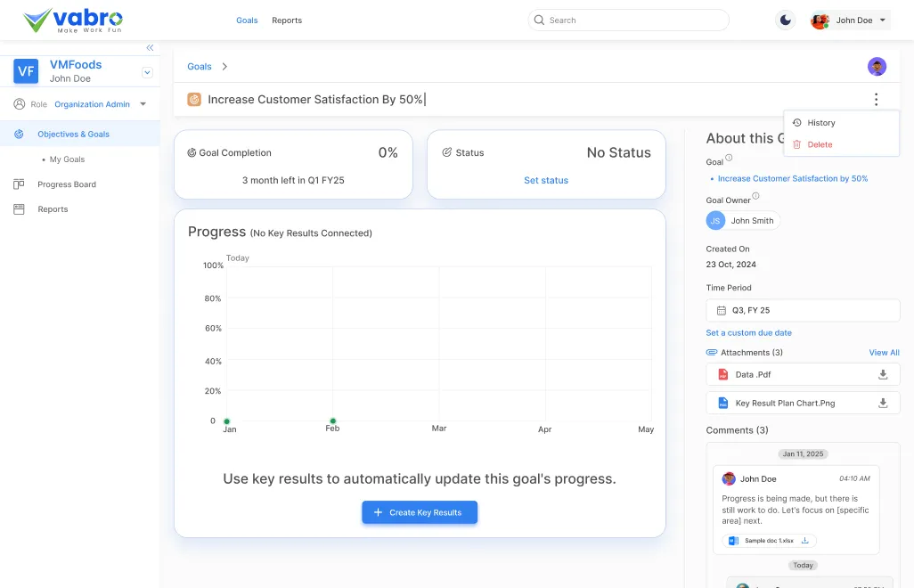Click the collaborator avatar next to the Goals breadcrumb
Screen dimensions: 914x588
(x=877, y=67)
